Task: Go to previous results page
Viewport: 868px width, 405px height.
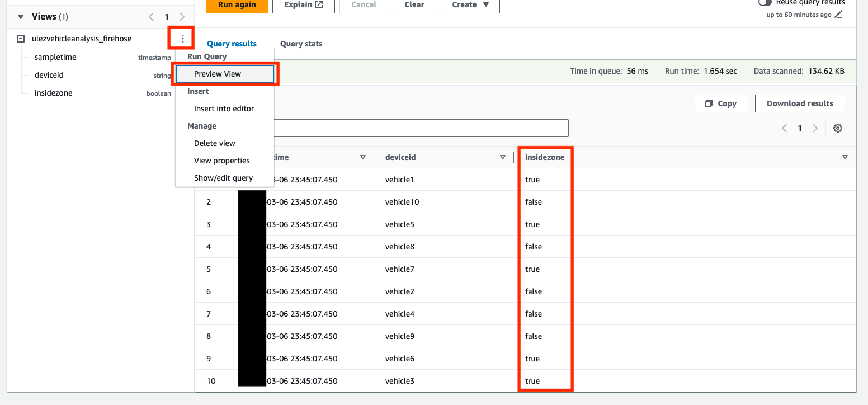Action: click(784, 128)
